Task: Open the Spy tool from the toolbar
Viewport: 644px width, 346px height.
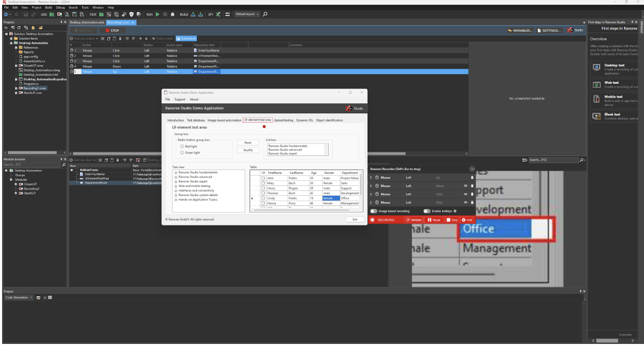Action: 219,14
